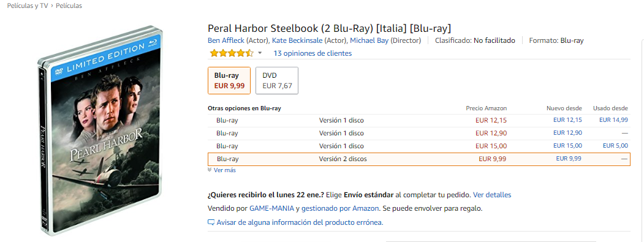Image resolution: width=644 pixels, height=242 pixels.
Task: Go to Películas y TV breadcrumb
Action: point(28,6)
